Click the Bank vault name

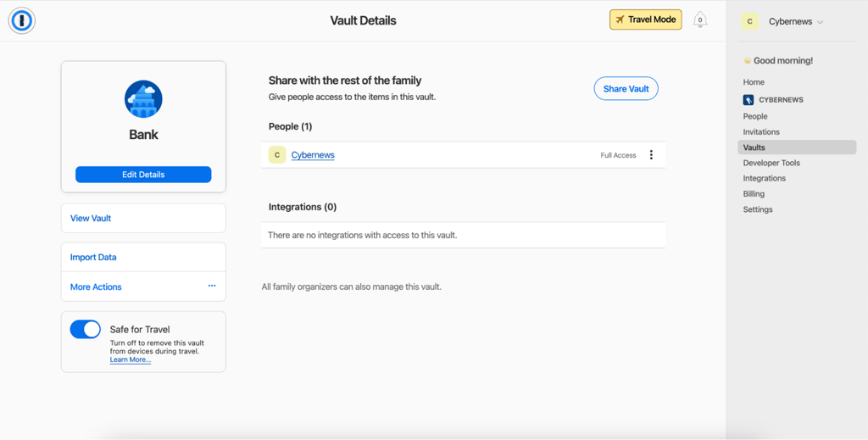[143, 135]
